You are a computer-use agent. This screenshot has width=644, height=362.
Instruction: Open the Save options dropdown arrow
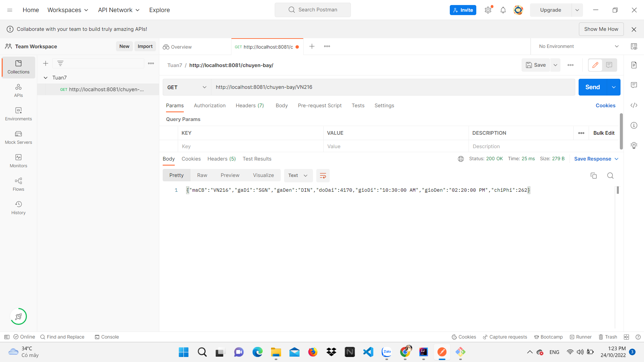555,65
